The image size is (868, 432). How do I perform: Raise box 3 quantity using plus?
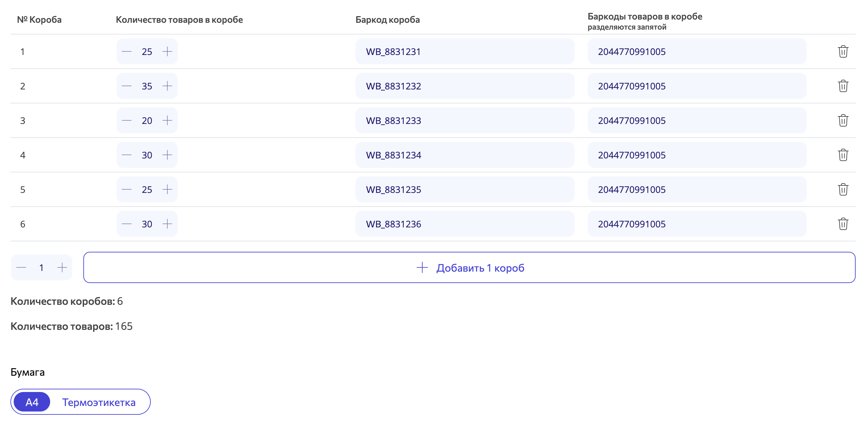167,121
